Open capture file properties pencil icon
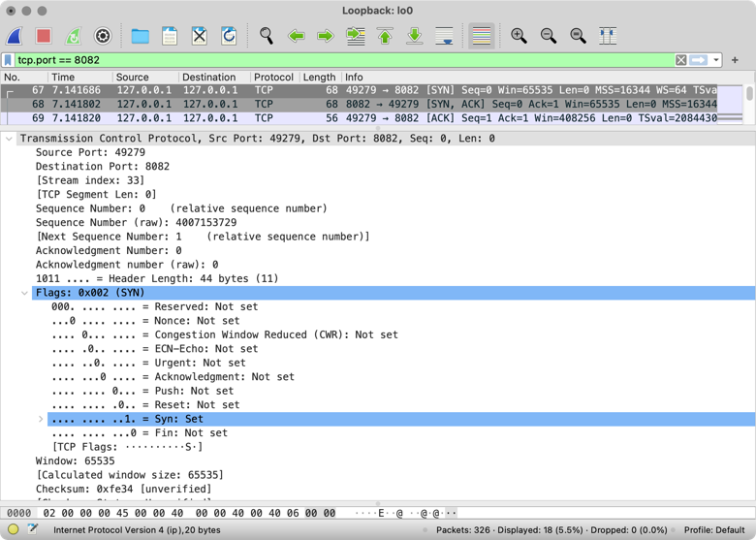This screenshot has width=756, height=540. coord(32,529)
